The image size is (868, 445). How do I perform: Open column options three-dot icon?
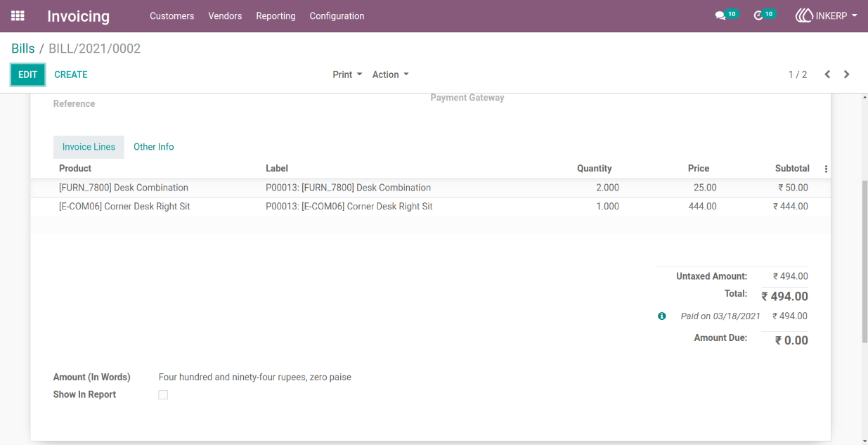coord(826,169)
